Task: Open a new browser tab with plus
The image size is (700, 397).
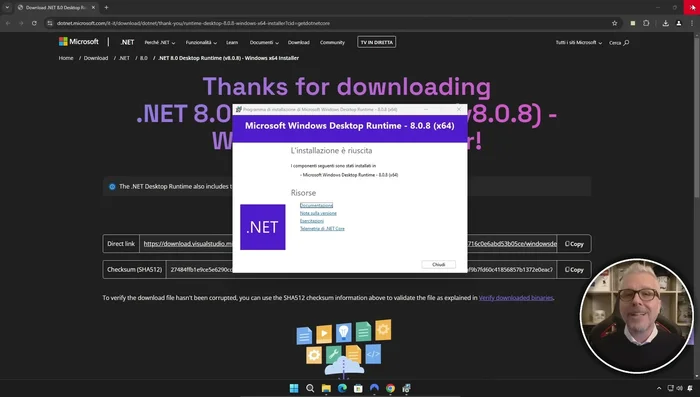Action: (x=106, y=7)
